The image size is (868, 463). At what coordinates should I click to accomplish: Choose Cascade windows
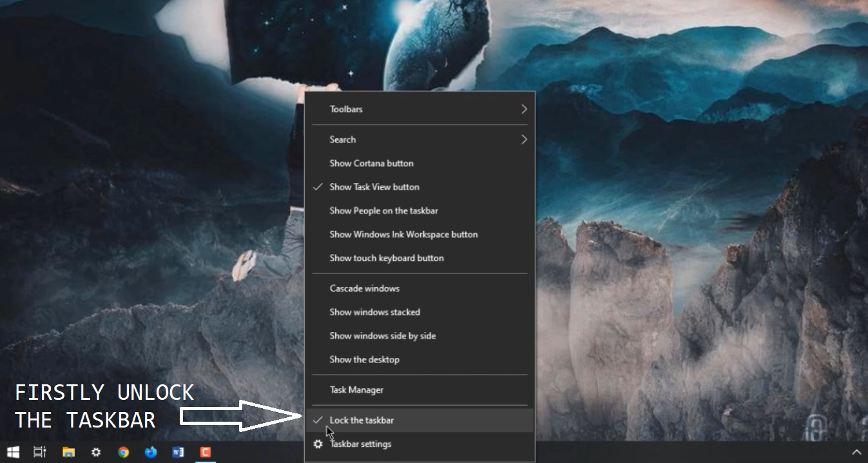[420, 288]
